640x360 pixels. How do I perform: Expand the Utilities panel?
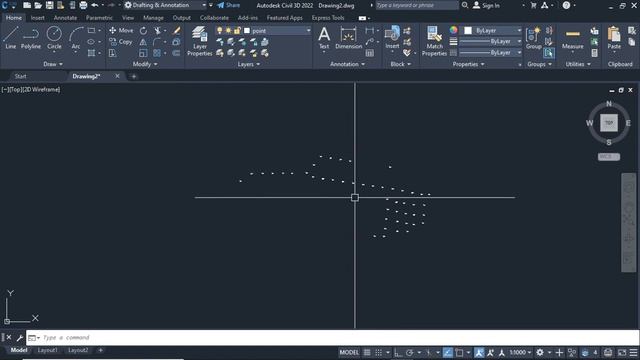578,64
